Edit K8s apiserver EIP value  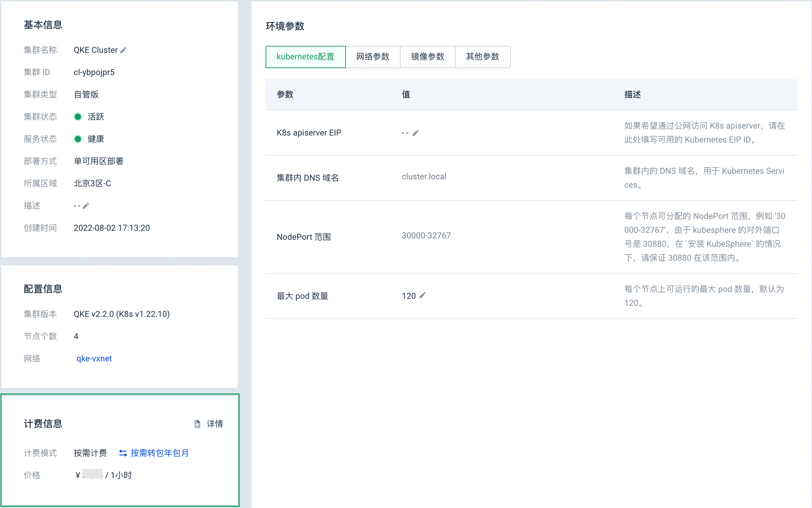(415, 133)
